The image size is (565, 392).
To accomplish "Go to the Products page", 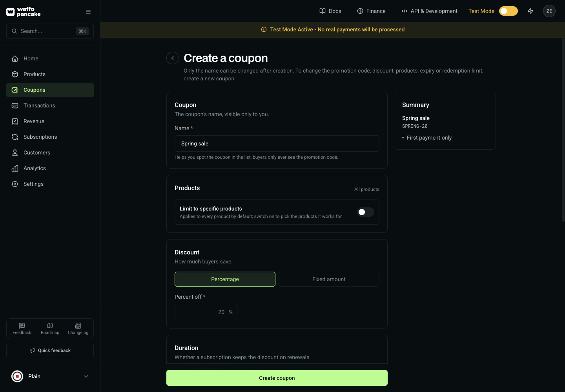I will click(x=50, y=74).
